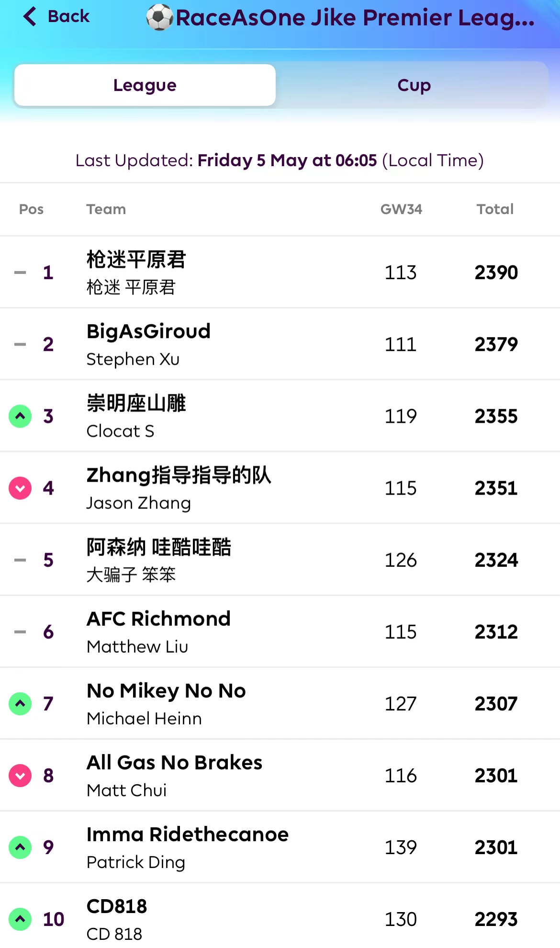The image size is (560, 948).
Task: Tap green up arrow beside position 10
Action: [20, 919]
